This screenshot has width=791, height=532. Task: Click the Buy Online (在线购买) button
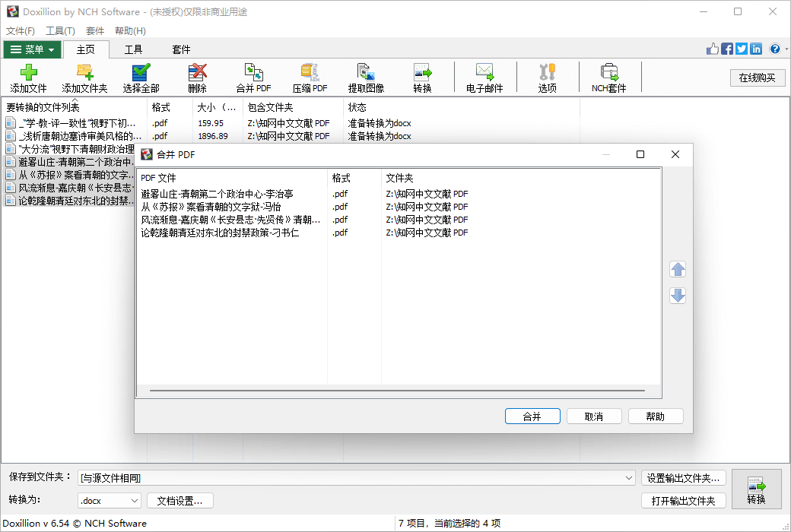coord(758,78)
